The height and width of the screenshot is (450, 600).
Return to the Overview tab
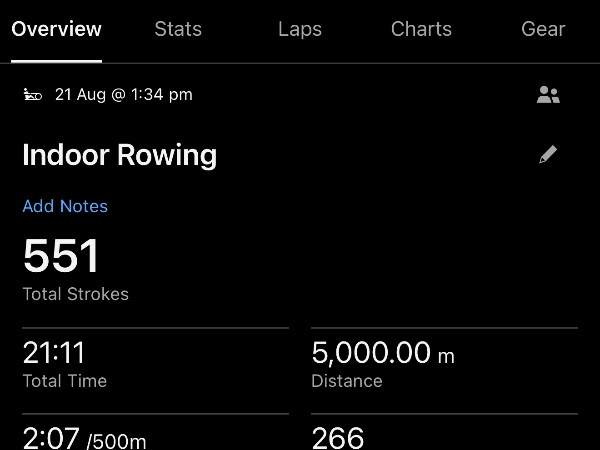pyautogui.click(x=57, y=29)
